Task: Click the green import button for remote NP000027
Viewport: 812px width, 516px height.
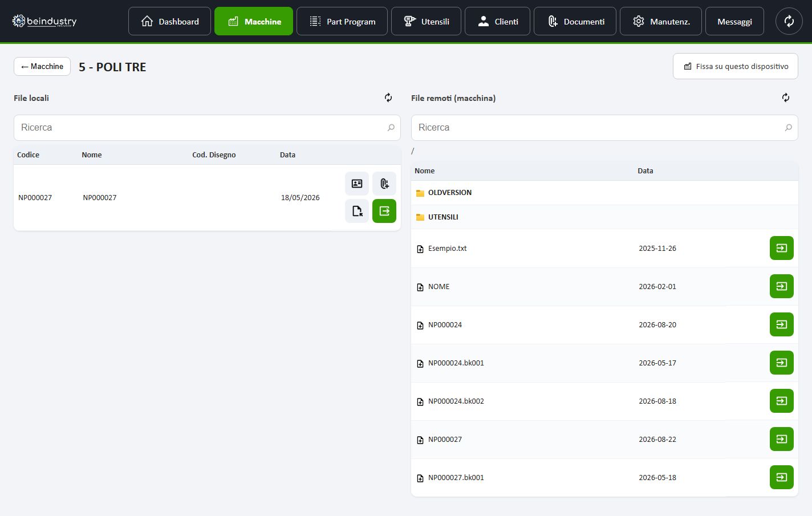Action: [782, 439]
